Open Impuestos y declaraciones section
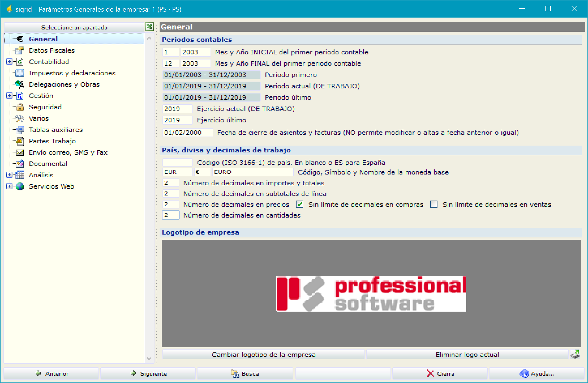This screenshot has width=588, height=383. [72, 73]
